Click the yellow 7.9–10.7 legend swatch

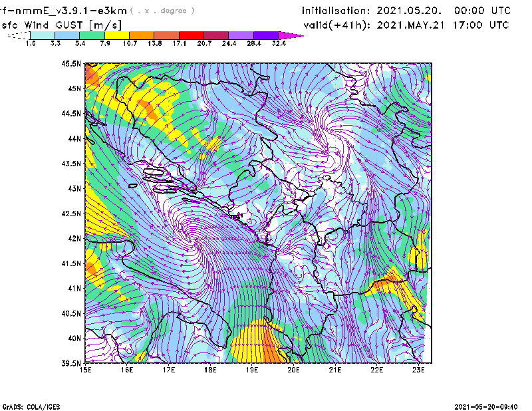click(117, 35)
